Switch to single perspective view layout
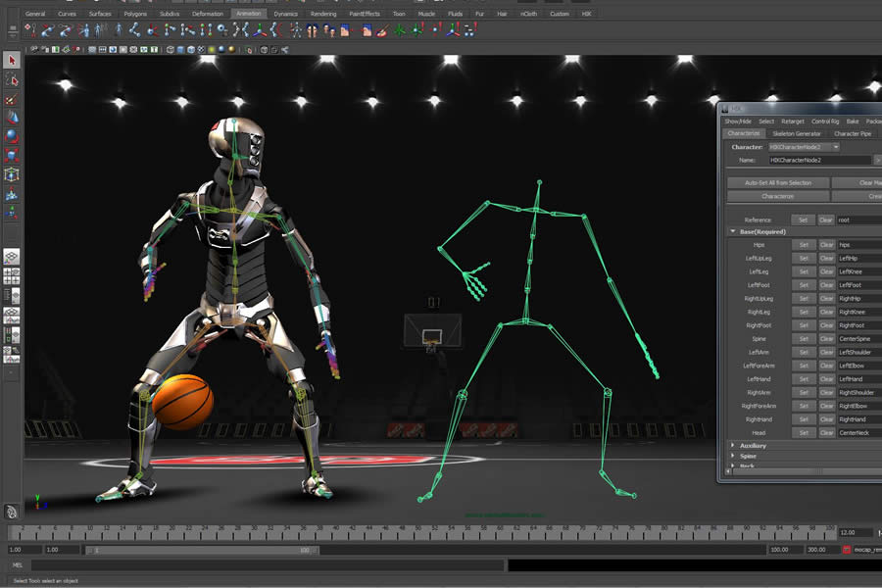The height and width of the screenshot is (588, 882). point(12,257)
